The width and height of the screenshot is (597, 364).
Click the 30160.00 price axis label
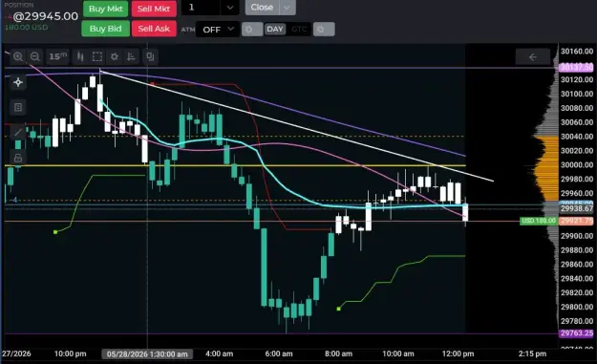point(577,51)
